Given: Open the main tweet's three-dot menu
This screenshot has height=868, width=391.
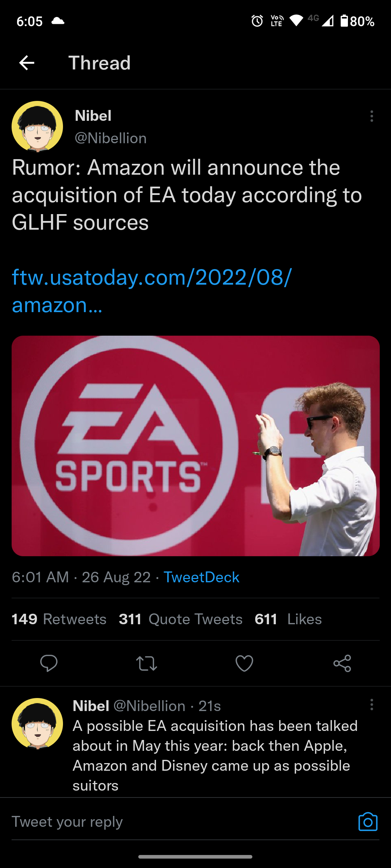Looking at the screenshot, I should coord(371,116).
